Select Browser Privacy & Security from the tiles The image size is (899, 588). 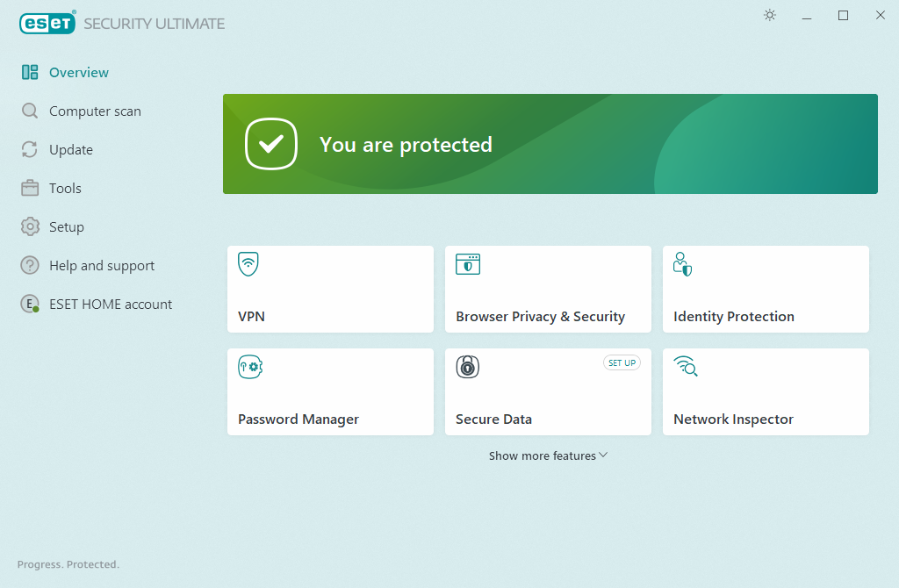point(548,290)
